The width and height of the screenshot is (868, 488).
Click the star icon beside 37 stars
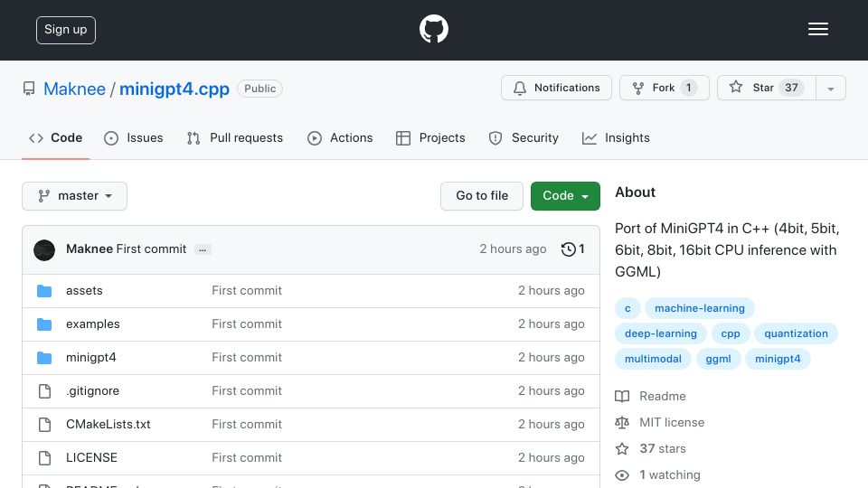622,449
